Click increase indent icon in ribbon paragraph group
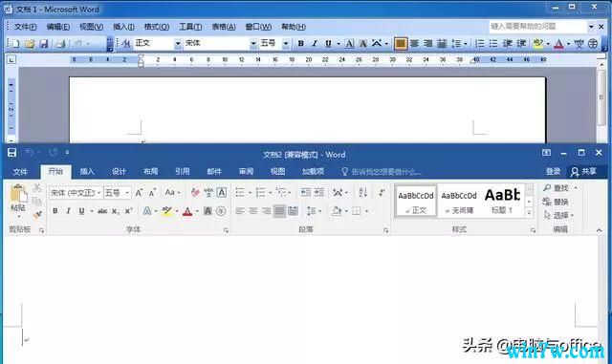The width and height of the screenshot is (612, 364). tap(319, 192)
